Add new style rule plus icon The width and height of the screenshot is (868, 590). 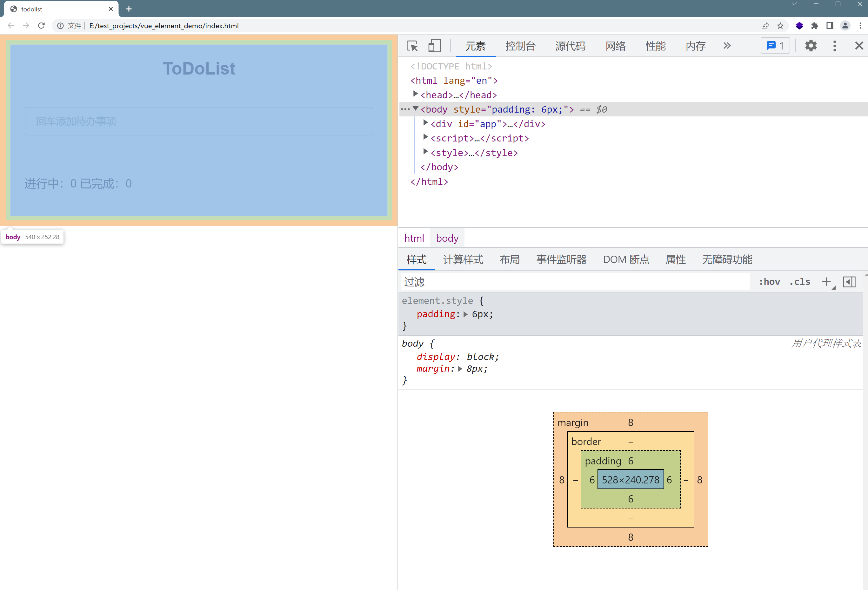[x=826, y=282]
